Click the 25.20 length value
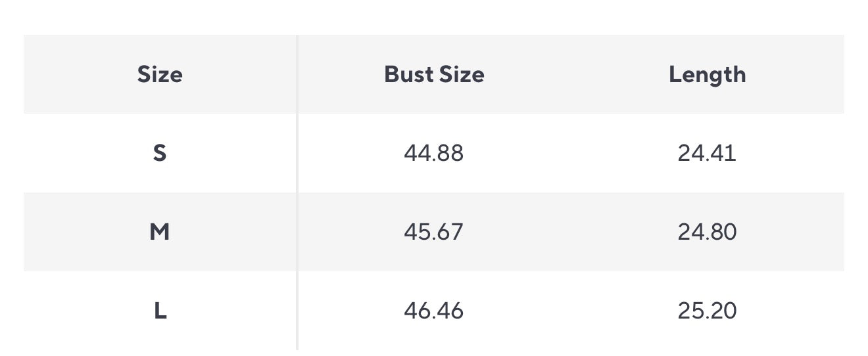 707,311
